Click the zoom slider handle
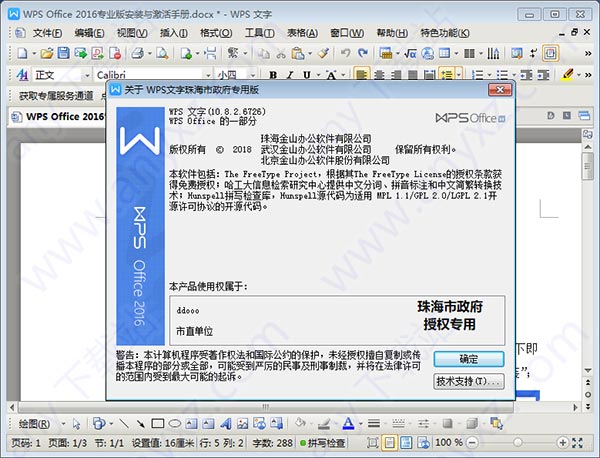 [x=517, y=443]
